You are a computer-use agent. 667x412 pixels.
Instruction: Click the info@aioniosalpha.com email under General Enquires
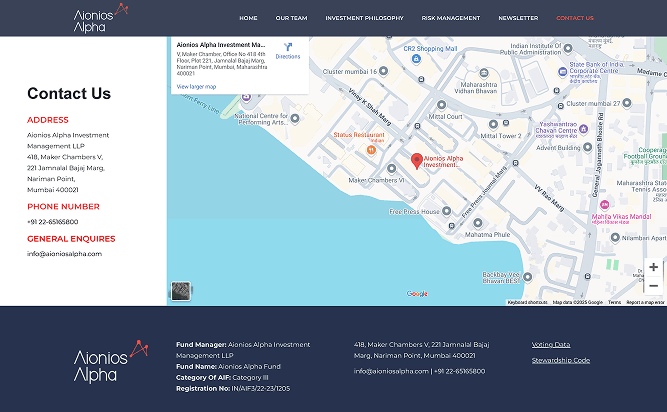tap(65, 254)
